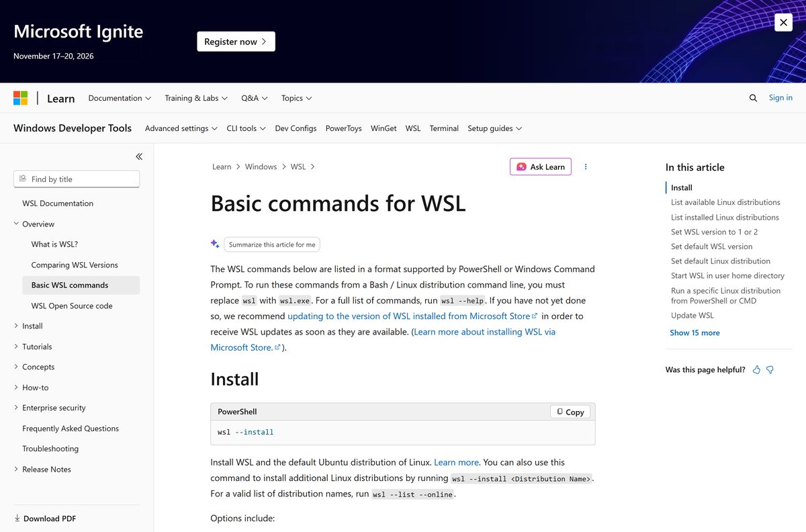
Task: Jump to Start WSL in user home directory
Action: 728,275
